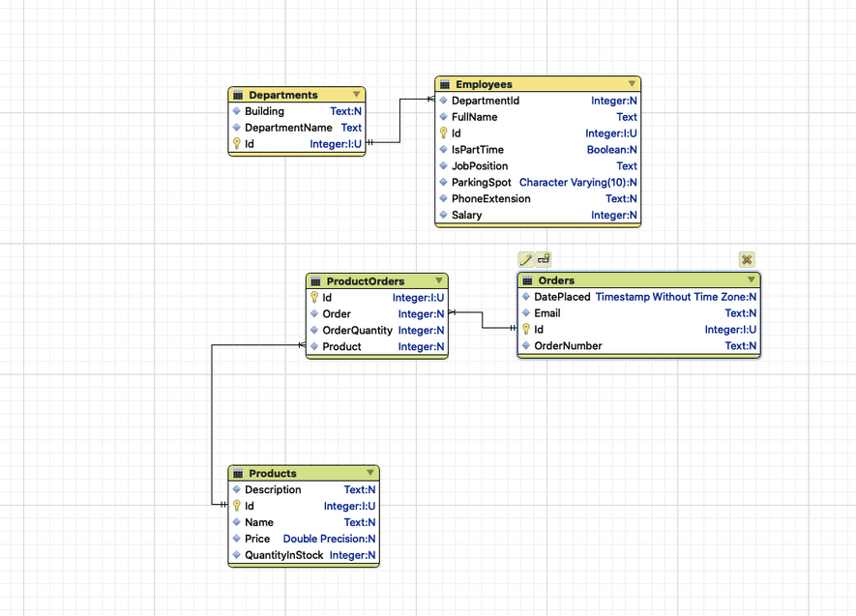Click the Id key icon in Employees
The width and height of the screenshot is (856, 616).
pos(443,133)
